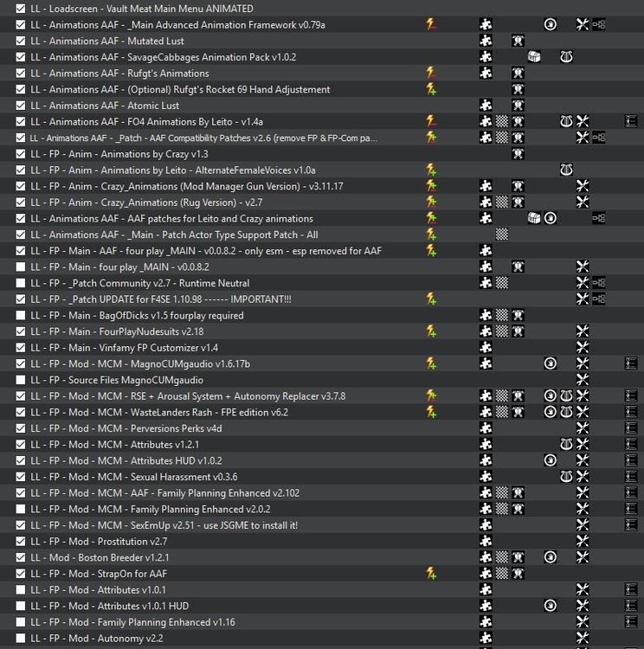Screen dimensions: 644x649
Task: Click texture icon on AAF Family Planning Enhanced v2.102 row
Action: click(x=502, y=492)
